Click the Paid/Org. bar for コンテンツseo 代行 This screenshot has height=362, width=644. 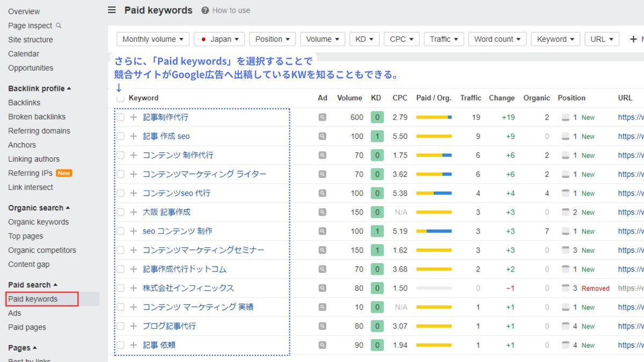[x=434, y=193]
